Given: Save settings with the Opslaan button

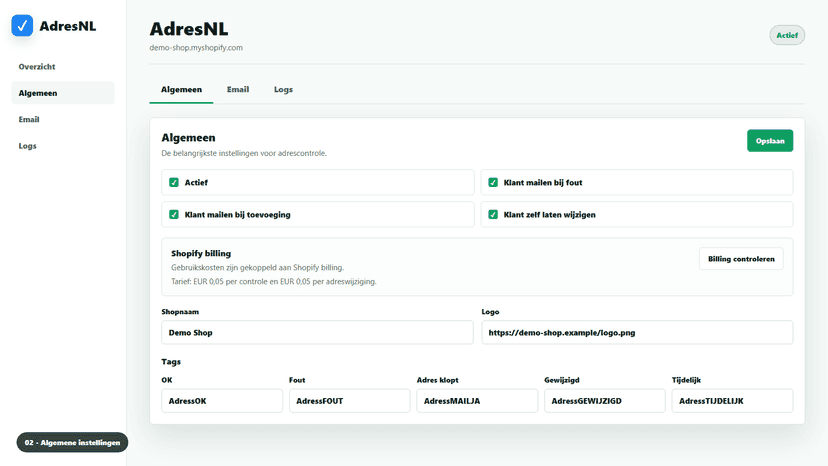Looking at the screenshot, I should (x=769, y=141).
